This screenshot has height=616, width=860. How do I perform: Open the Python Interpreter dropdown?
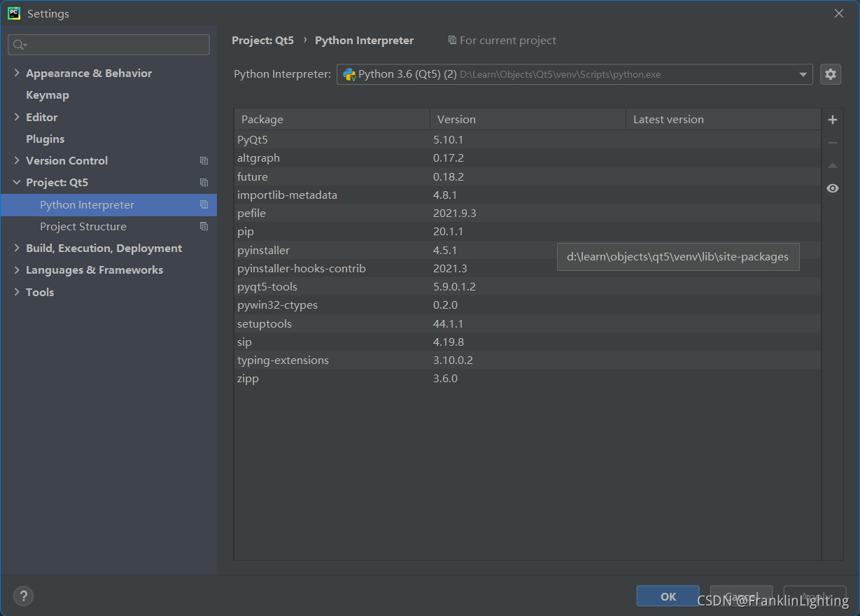pos(803,75)
